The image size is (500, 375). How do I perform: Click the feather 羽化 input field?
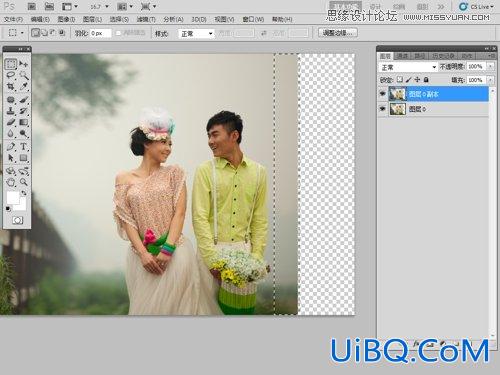pos(100,33)
